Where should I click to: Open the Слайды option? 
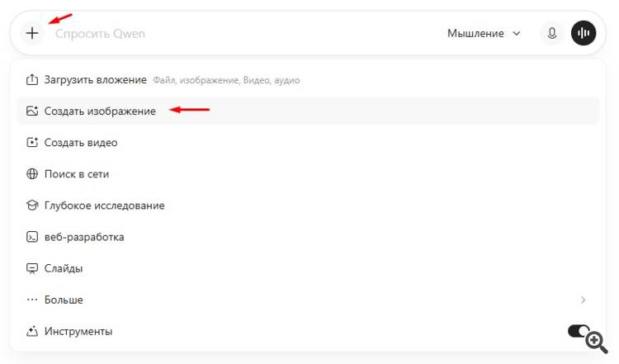[308, 268]
